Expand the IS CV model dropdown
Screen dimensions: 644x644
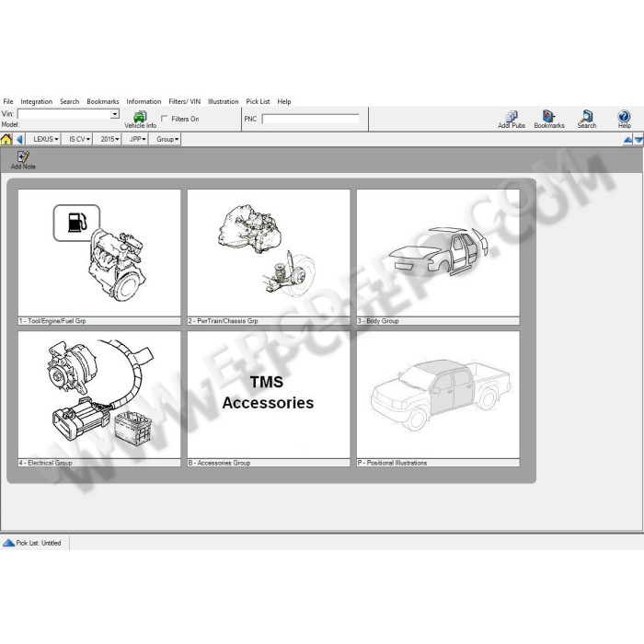coord(79,139)
